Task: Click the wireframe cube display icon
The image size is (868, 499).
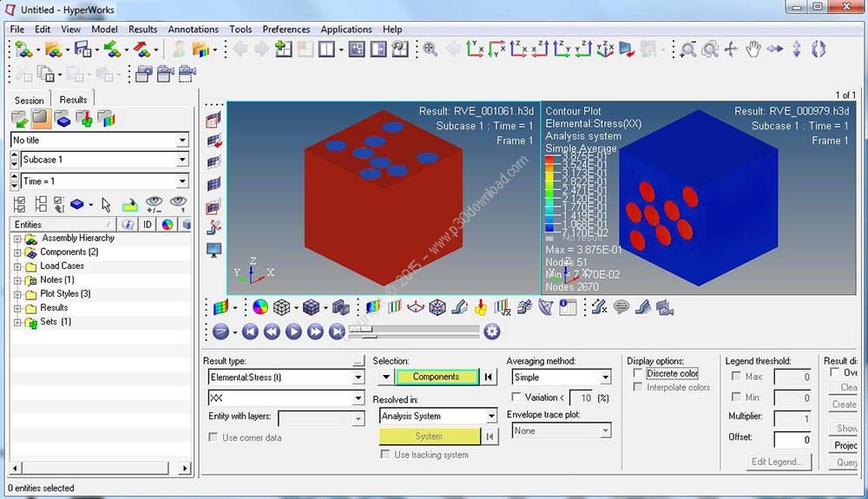Action: [x=282, y=307]
